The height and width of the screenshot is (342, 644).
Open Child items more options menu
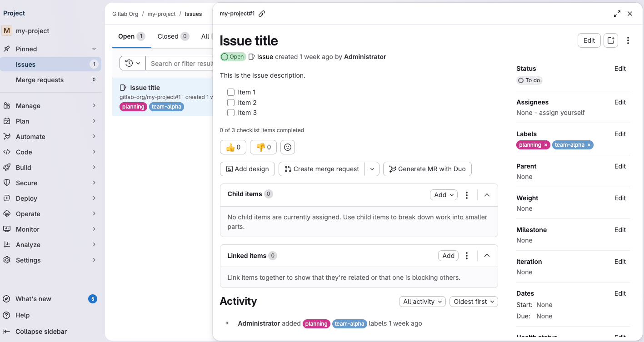[x=466, y=195]
